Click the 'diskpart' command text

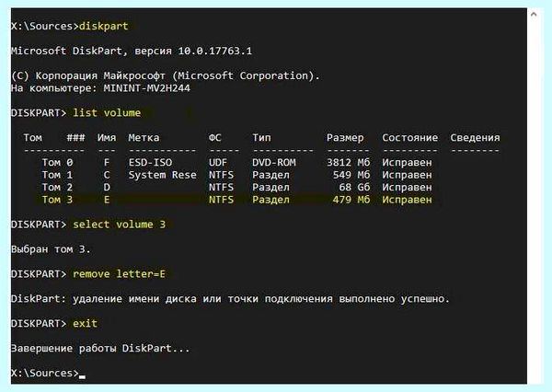click(103, 26)
